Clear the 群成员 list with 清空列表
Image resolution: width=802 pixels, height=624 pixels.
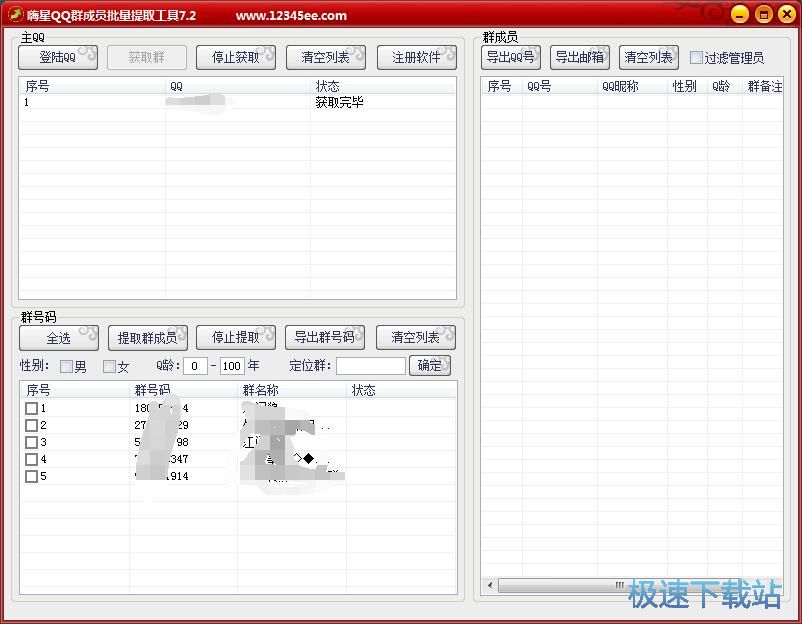pos(649,57)
